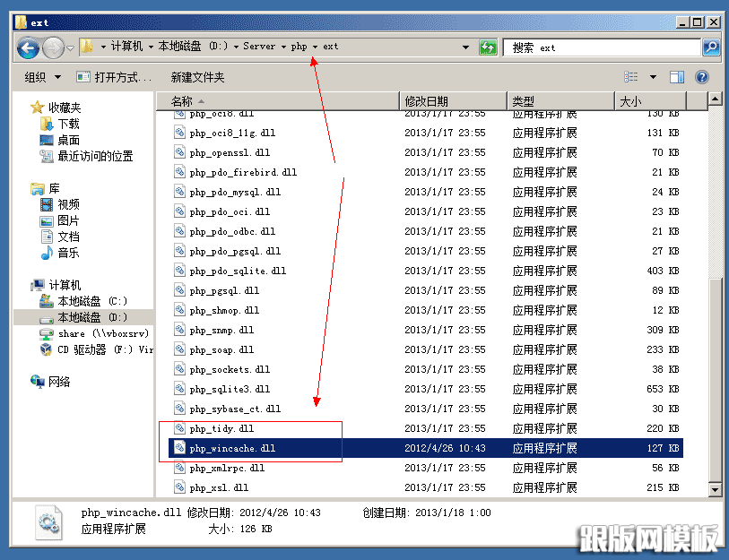Image resolution: width=729 pixels, height=560 pixels.
Task: Click the file list scroll up arrow
Action: 715,99
